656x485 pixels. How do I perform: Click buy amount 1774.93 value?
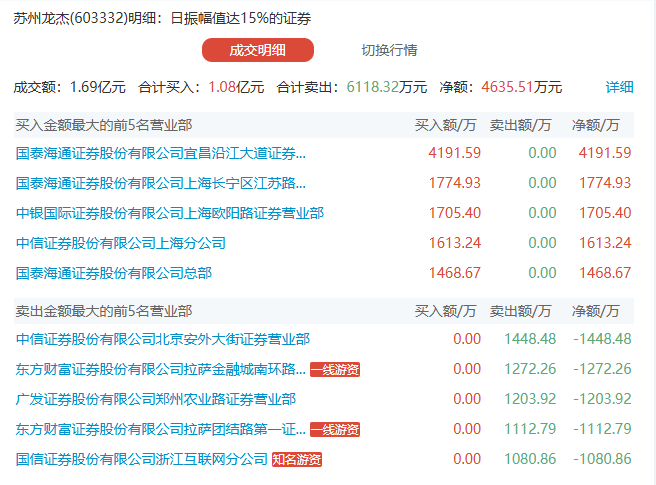(455, 183)
